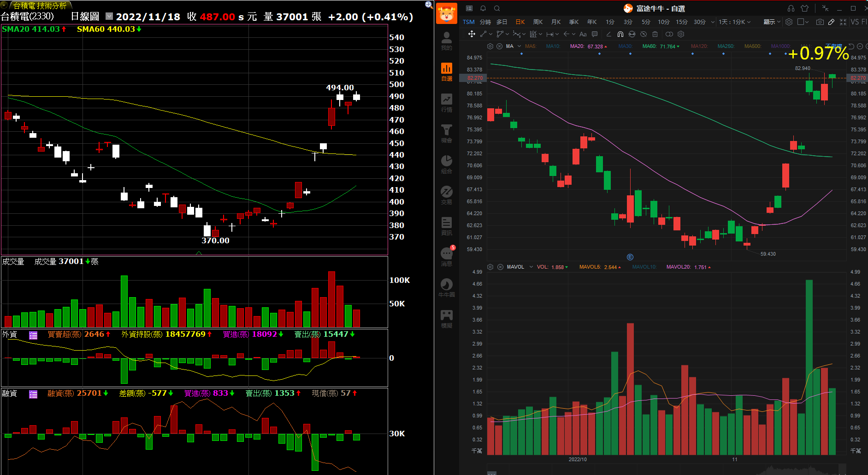
Task: Toggle MAVOL10 line visibility
Action: [644, 267]
